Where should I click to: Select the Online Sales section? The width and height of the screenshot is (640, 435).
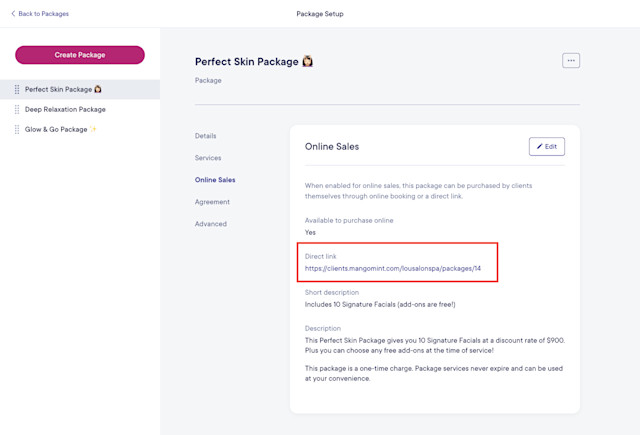pos(215,180)
